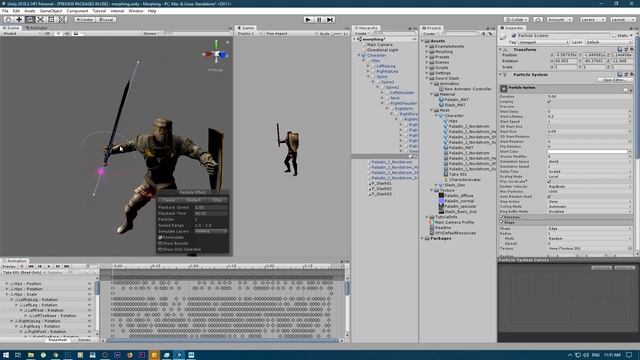Open Simulation Space dropdown
The height and width of the screenshot is (360, 640).
tap(589, 162)
